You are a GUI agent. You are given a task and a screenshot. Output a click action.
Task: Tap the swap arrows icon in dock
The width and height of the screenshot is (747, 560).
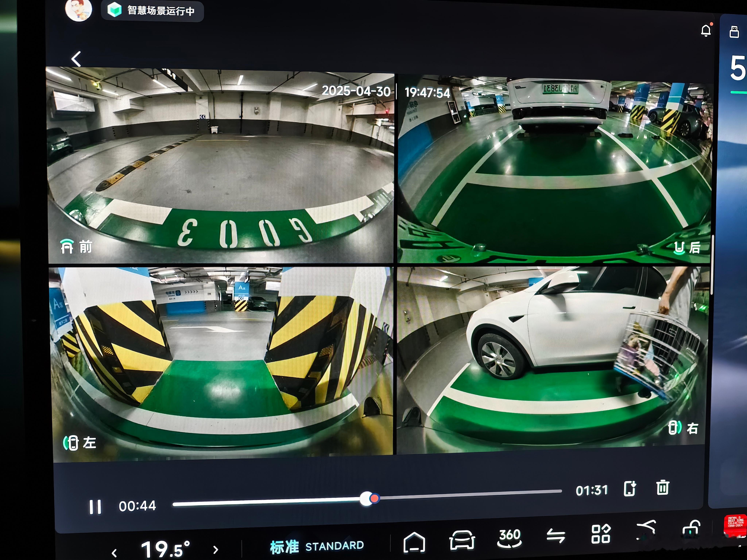tap(556, 536)
